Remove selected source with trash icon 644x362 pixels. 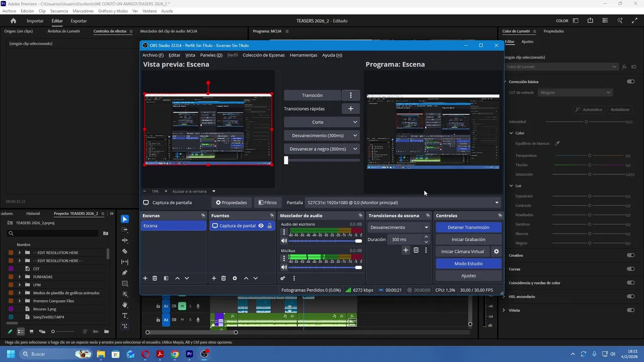pos(223,278)
